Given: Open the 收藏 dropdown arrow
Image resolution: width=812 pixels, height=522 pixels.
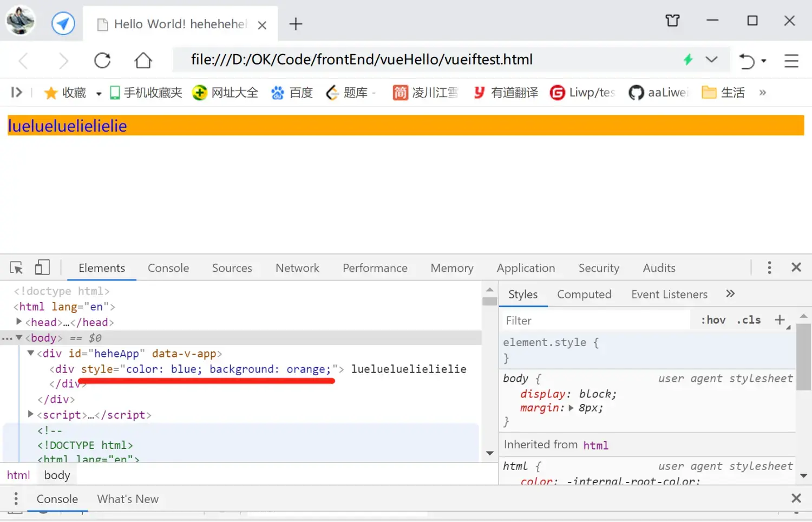Looking at the screenshot, I should tap(99, 94).
